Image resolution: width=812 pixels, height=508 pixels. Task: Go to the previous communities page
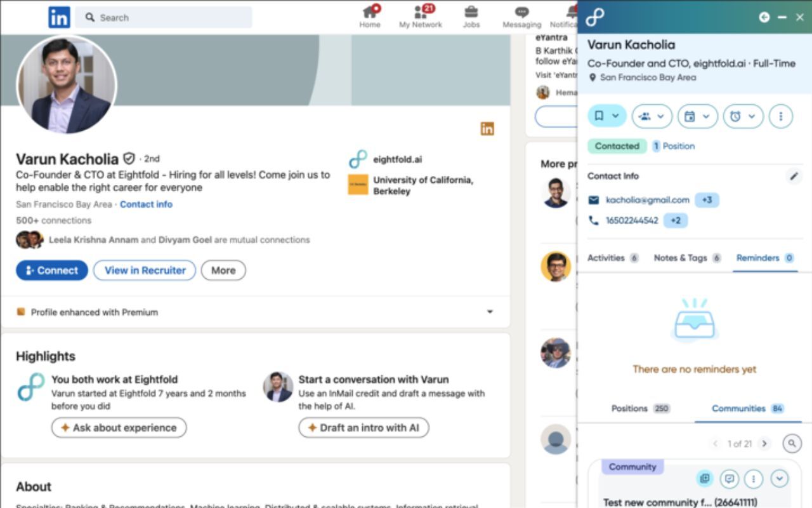716,443
